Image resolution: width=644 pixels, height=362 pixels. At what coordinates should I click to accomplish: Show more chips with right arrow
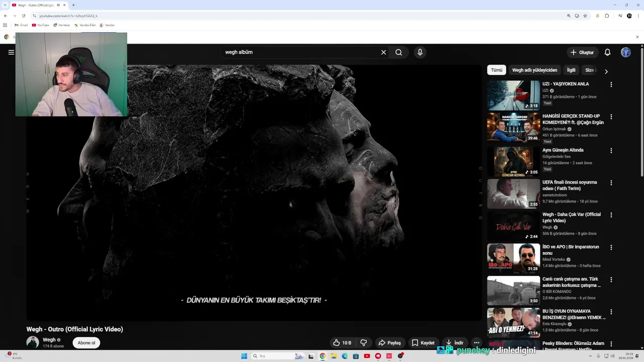606,71
